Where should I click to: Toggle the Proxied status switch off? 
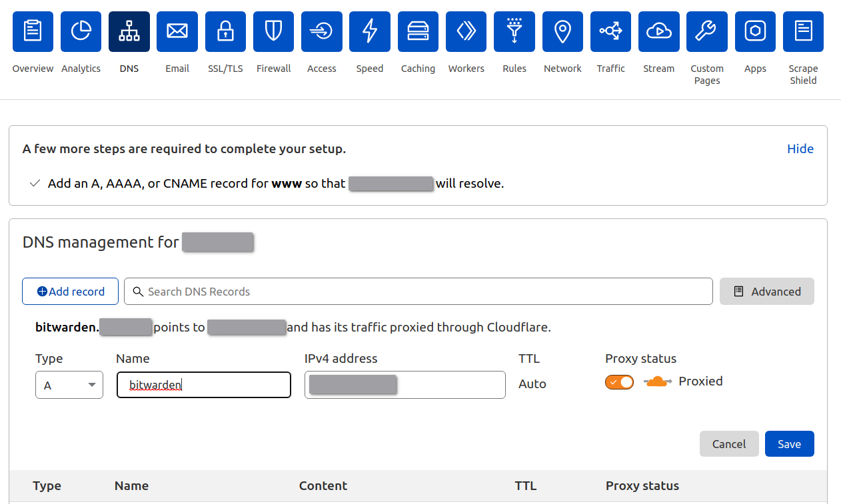pos(619,382)
